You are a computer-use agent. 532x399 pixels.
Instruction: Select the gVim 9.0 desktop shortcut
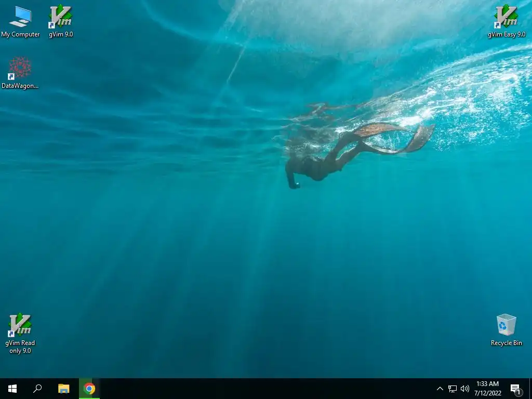coord(61,21)
